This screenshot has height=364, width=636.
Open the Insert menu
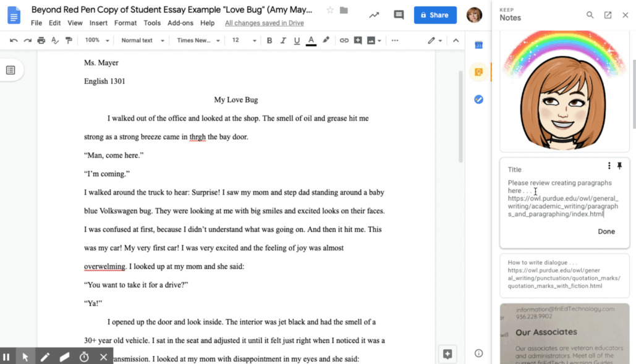[98, 23]
